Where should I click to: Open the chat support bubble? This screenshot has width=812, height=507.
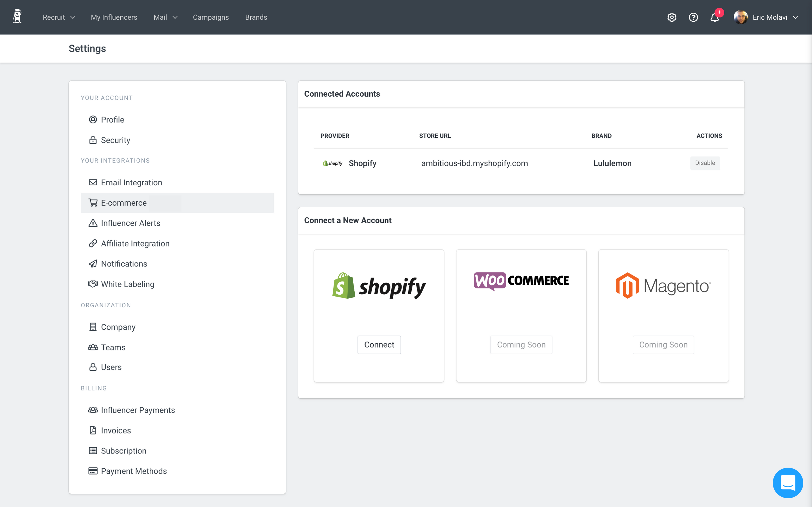(x=787, y=482)
